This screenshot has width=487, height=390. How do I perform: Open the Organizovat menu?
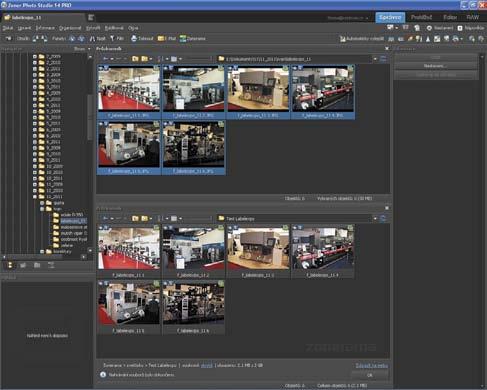(70, 28)
